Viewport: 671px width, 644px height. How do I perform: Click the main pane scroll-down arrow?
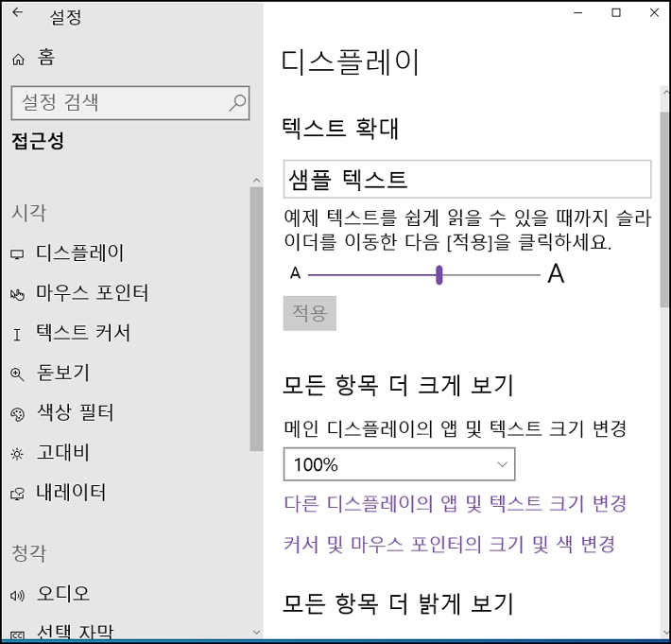coord(665,632)
